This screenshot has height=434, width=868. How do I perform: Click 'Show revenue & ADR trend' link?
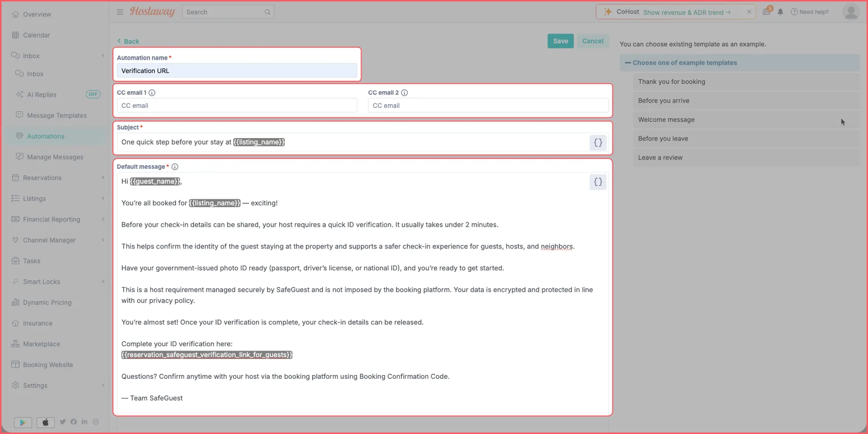pos(687,12)
